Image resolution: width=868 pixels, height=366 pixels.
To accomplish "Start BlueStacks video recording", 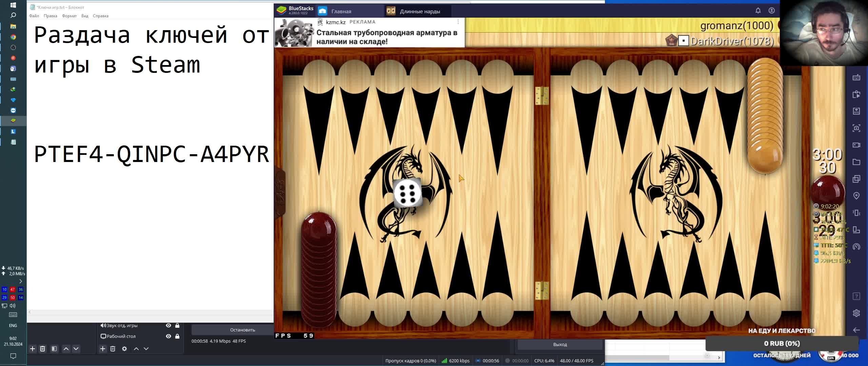I will pyautogui.click(x=856, y=145).
